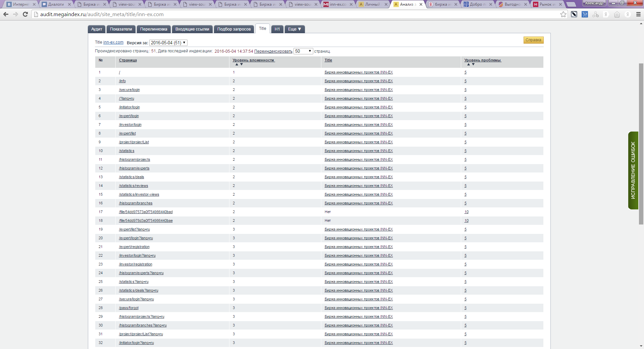Open the title link in row 16
The image size is (644, 349).
[359, 203]
